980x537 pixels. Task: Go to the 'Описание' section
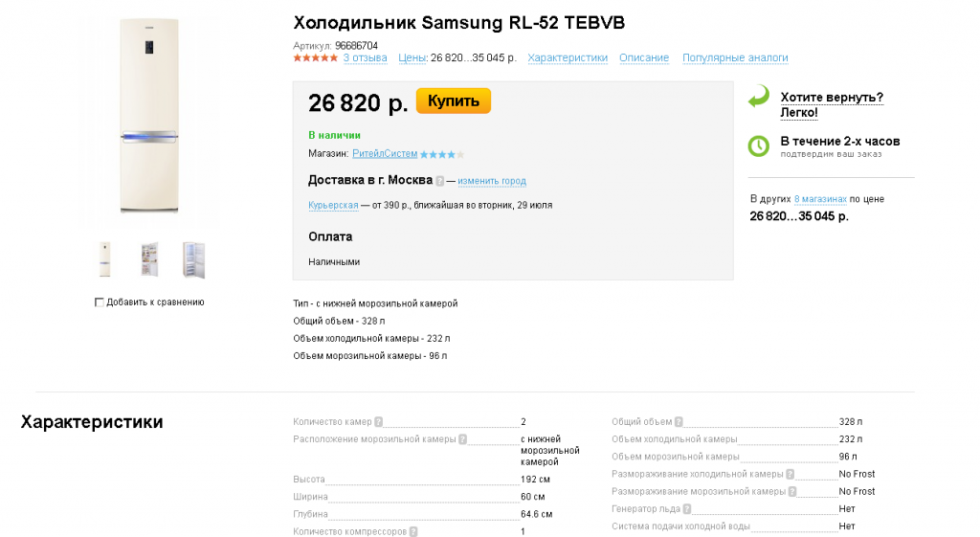tap(644, 57)
